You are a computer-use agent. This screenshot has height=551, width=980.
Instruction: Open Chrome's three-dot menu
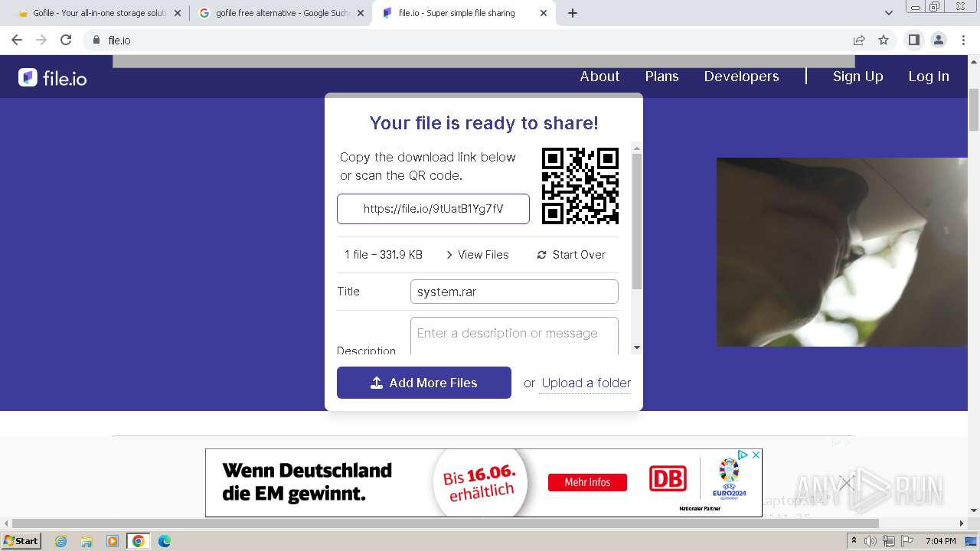click(x=962, y=40)
